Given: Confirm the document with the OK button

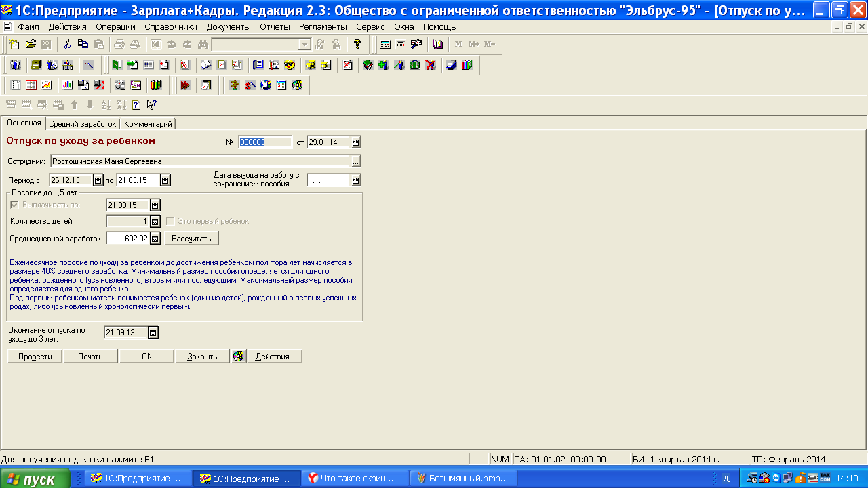Looking at the screenshot, I should [146, 357].
